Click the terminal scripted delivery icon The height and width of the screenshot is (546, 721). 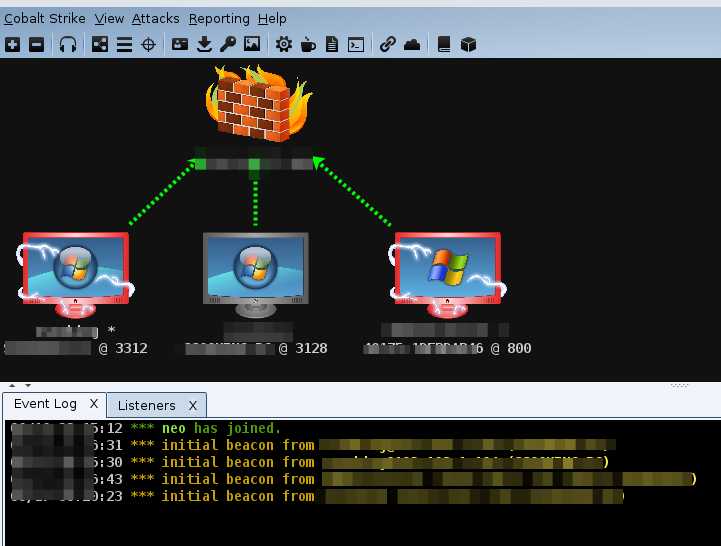point(356,45)
